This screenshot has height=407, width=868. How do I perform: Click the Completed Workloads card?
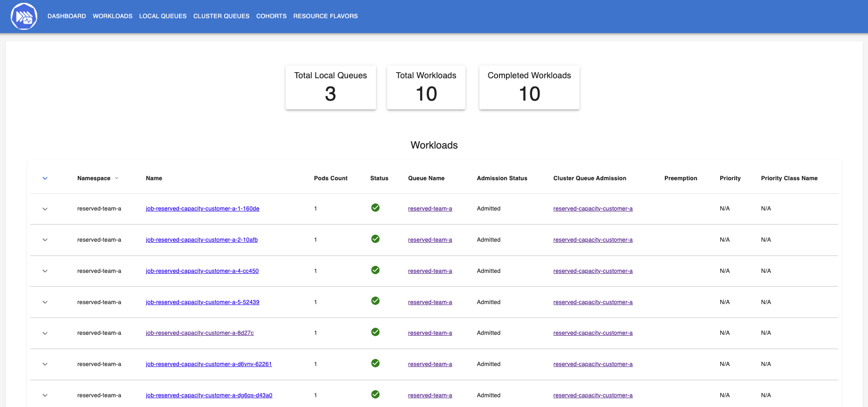point(529,88)
